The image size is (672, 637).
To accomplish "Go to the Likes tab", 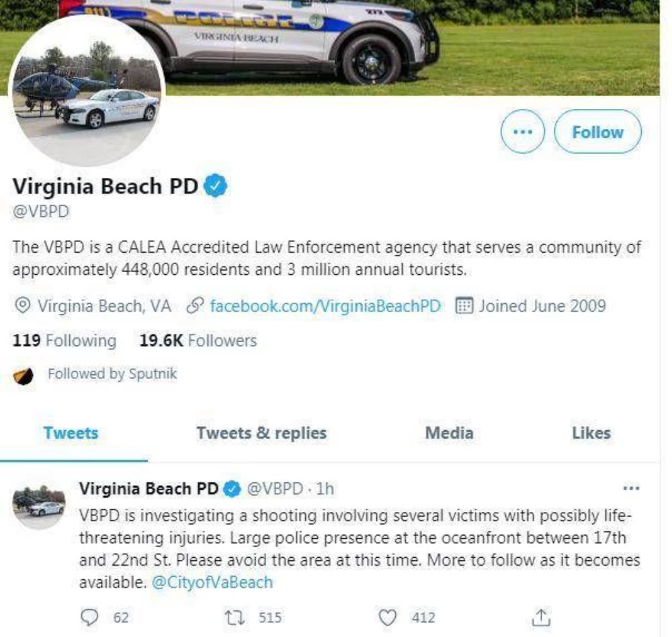I will [x=591, y=433].
